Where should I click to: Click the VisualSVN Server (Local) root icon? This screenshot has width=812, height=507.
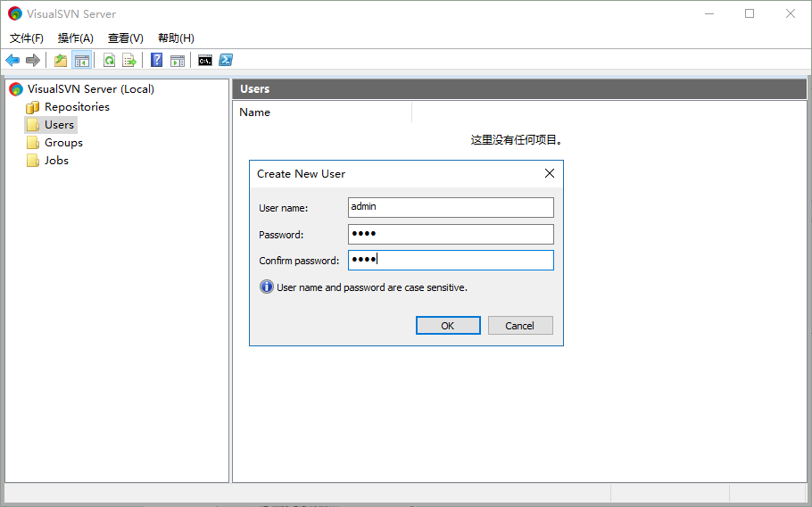(16, 89)
